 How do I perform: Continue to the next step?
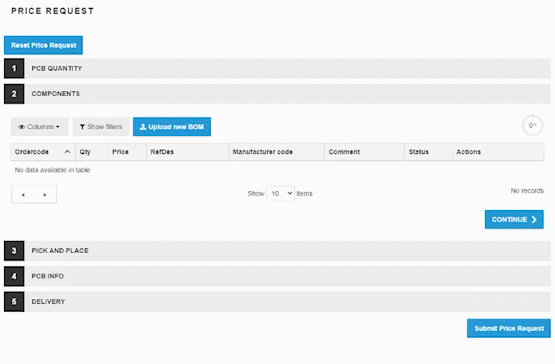[x=514, y=220]
